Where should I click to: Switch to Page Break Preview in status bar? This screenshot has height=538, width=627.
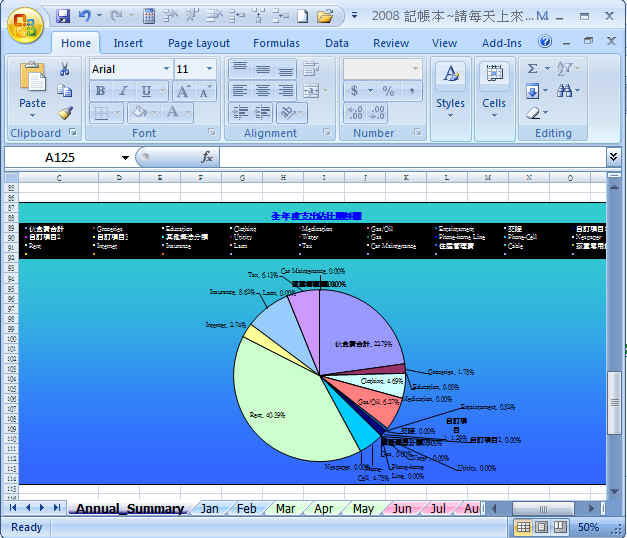560,527
